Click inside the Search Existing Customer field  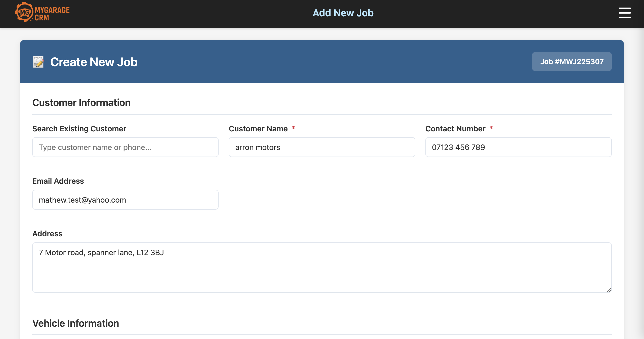click(125, 147)
